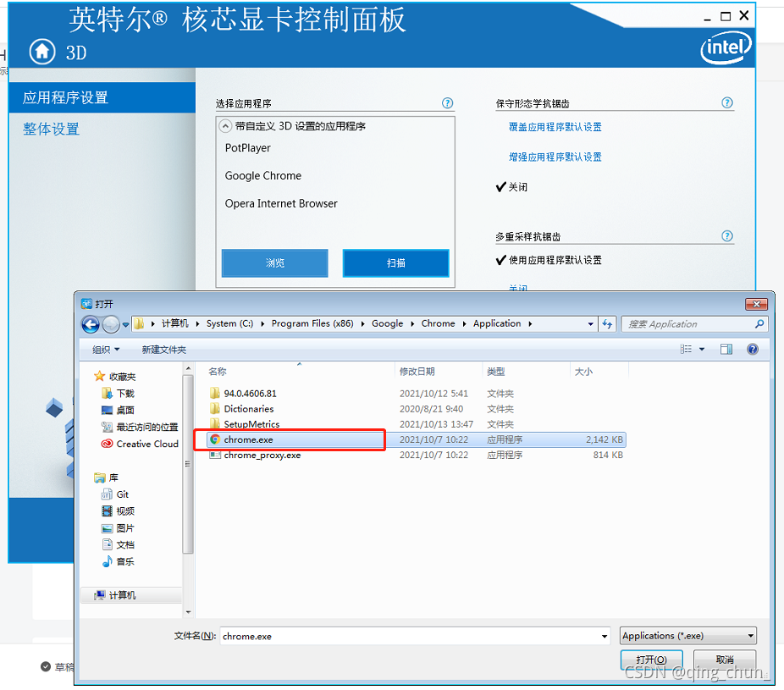Go to 下载 folder in favorites
Image resolution: width=784 pixels, height=690 pixels.
(x=118, y=393)
